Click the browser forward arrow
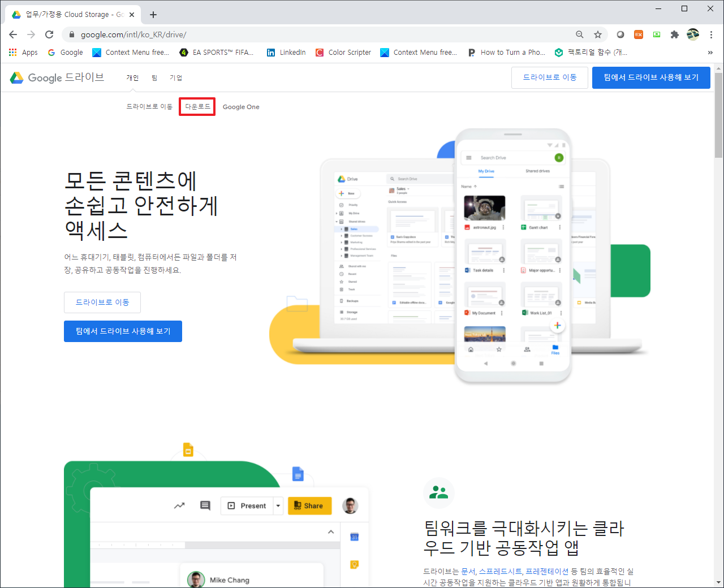 (31, 34)
